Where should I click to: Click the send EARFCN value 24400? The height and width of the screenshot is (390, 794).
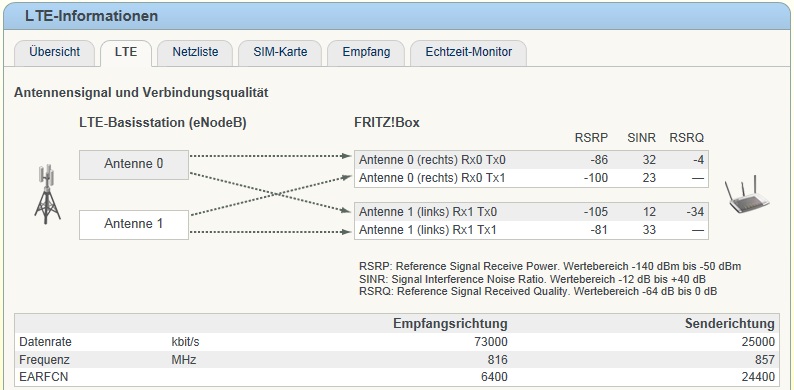758,377
